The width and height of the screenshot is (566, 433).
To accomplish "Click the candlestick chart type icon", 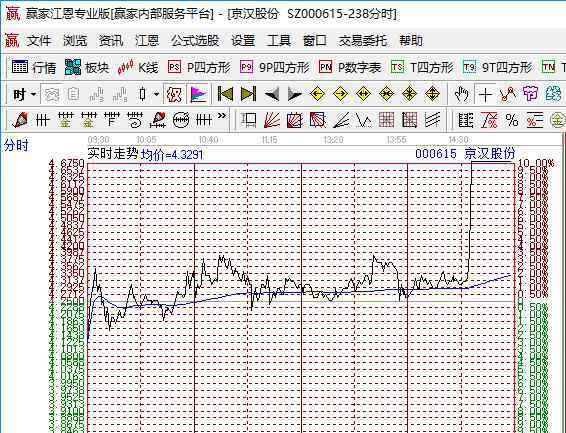I will click(143, 95).
